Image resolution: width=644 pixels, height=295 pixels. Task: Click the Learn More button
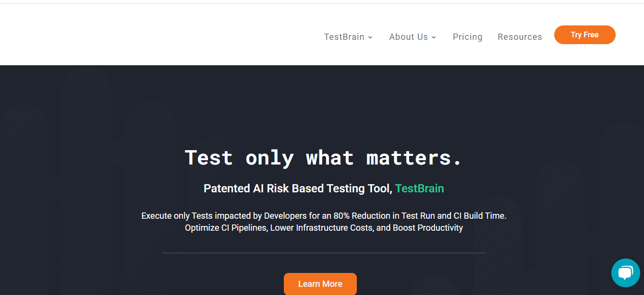pos(320,284)
